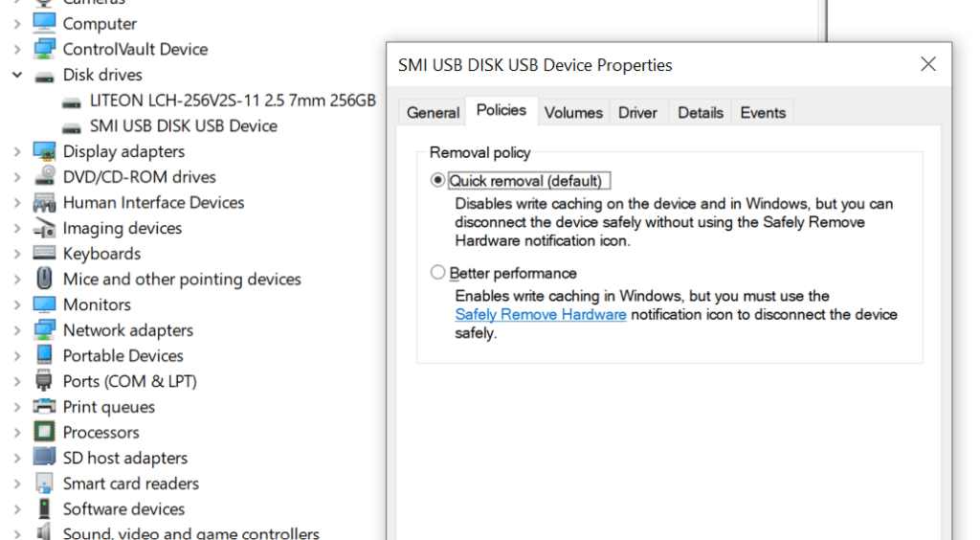Select LITEON LCH-256V2S-11 drive entry
Image resolution: width=980 pixels, height=540 pixels.
click(x=233, y=101)
